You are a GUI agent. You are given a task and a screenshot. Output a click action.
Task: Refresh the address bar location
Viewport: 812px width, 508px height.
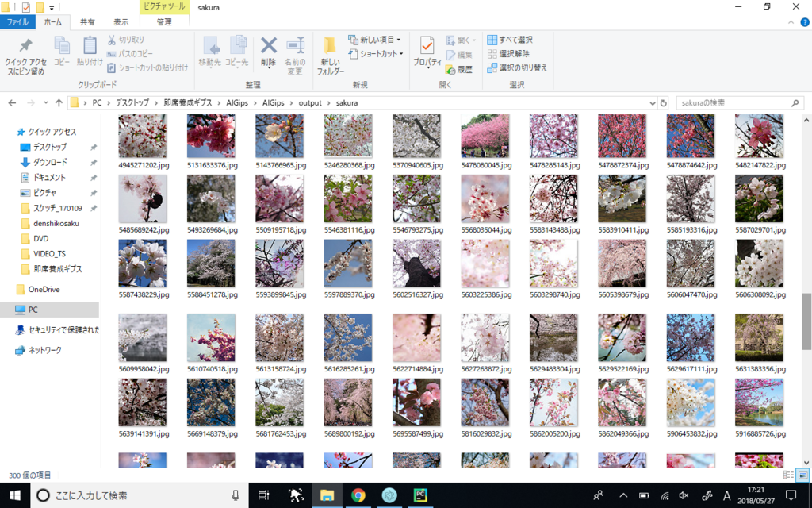(664, 102)
